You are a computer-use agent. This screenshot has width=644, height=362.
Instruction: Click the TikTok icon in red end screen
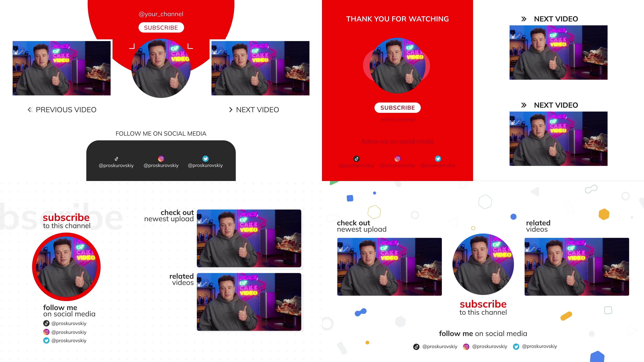[x=357, y=158]
